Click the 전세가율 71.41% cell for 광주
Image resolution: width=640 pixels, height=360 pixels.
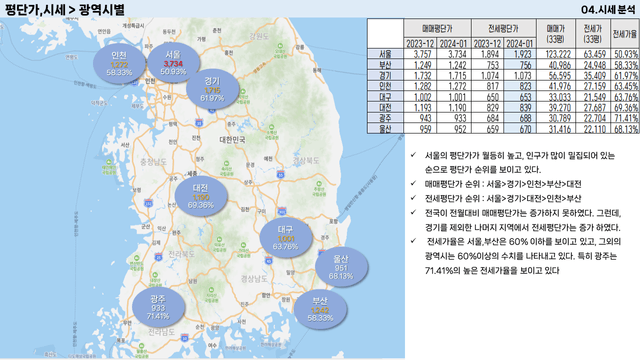click(625, 118)
